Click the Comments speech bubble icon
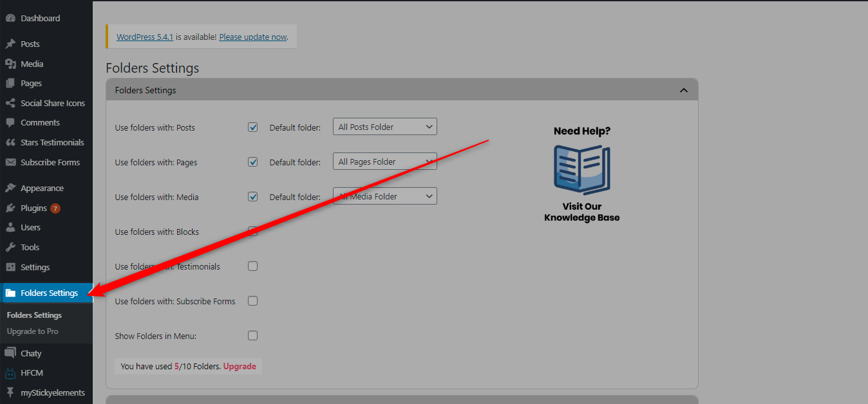868x404 pixels. pos(10,122)
